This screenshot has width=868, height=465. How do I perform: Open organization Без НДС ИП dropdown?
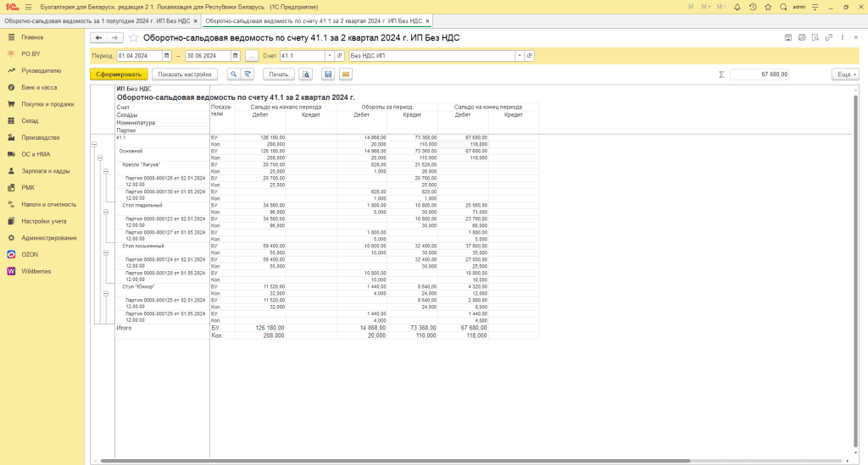click(x=520, y=56)
